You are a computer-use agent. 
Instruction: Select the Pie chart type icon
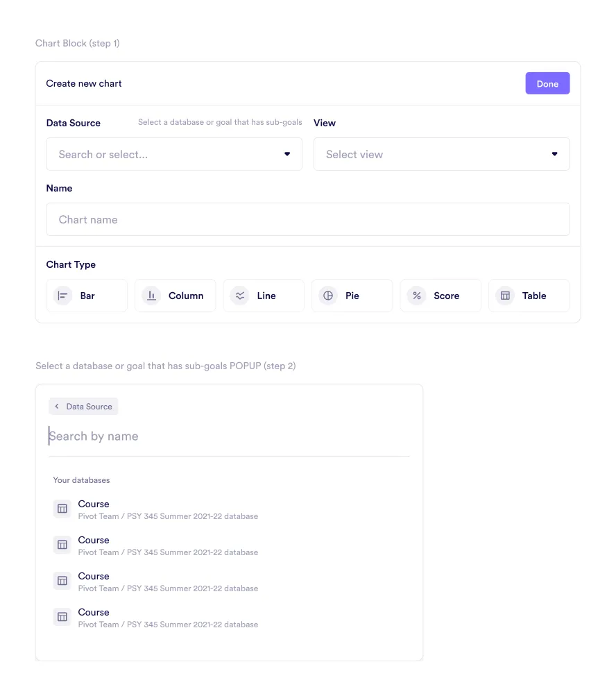coord(328,296)
